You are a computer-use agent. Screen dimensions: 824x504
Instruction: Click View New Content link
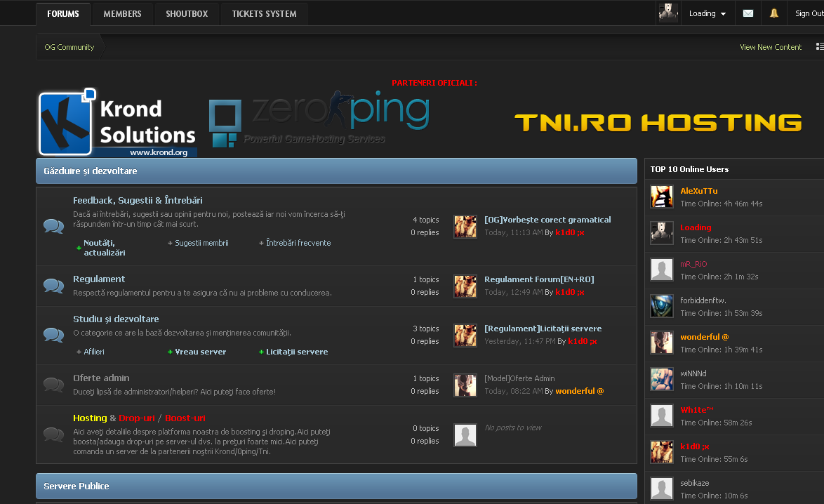[x=771, y=47]
